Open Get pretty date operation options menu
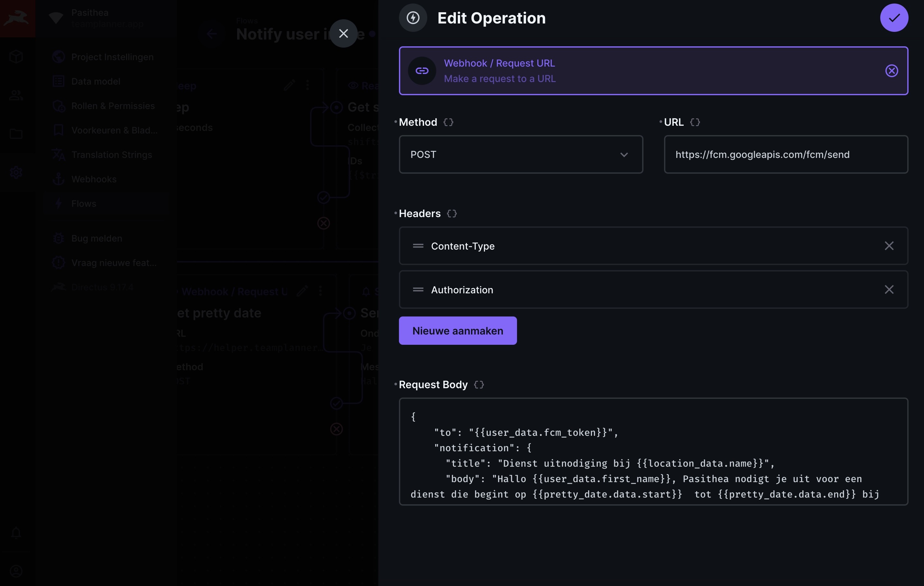The width and height of the screenshot is (924, 586). coord(320,291)
